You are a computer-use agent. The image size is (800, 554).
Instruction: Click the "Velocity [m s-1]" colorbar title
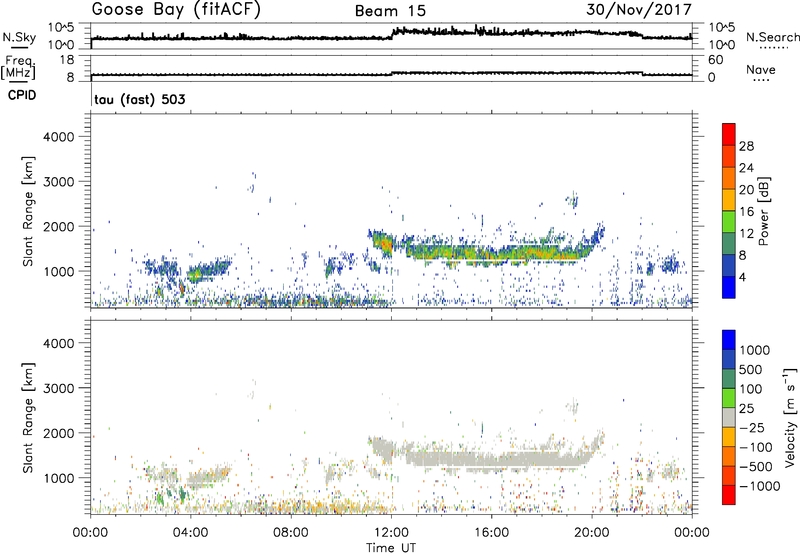coord(789,417)
